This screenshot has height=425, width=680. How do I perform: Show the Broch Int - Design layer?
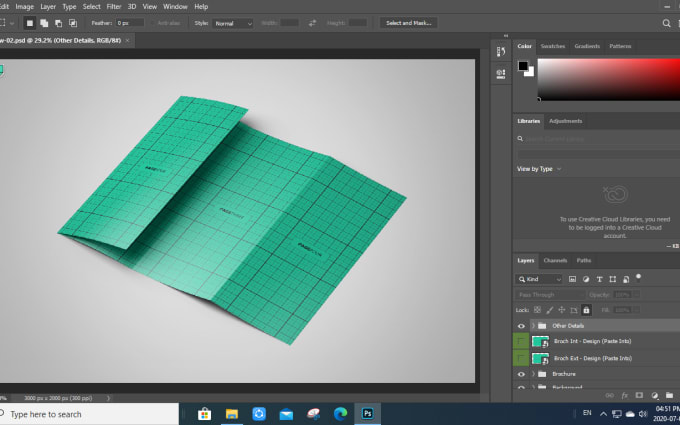point(521,341)
